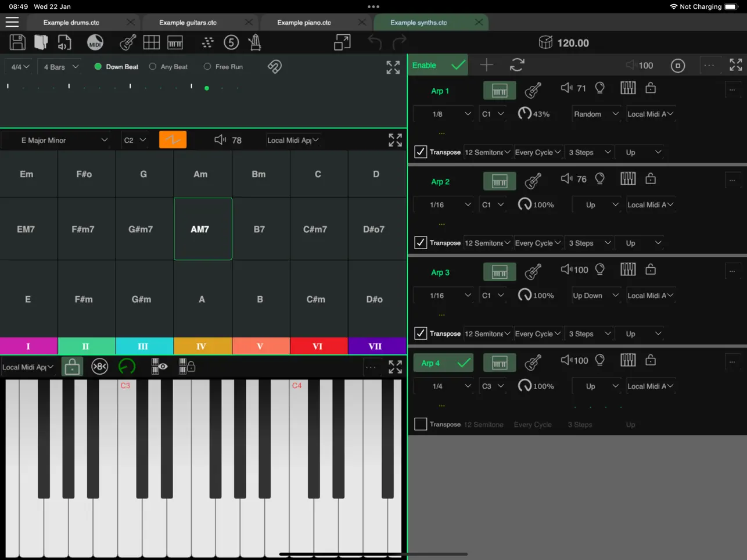Play the AM7 chord pad

[203, 229]
